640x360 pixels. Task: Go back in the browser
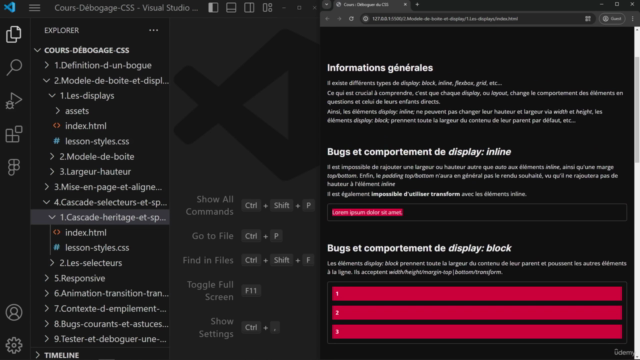(327, 19)
